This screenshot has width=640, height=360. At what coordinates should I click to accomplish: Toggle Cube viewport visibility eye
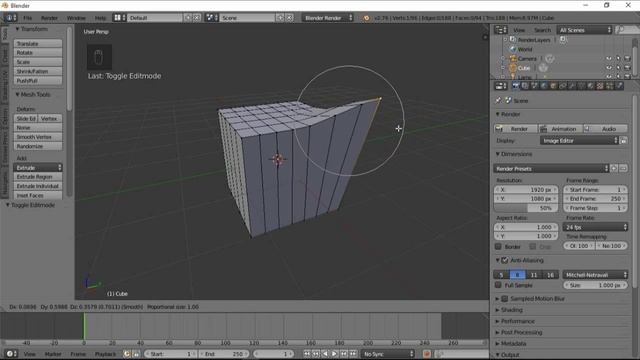tap(609, 68)
